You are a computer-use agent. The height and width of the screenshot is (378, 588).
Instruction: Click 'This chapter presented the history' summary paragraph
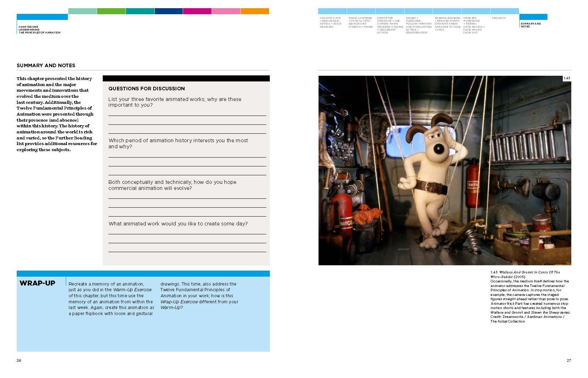(57, 114)
